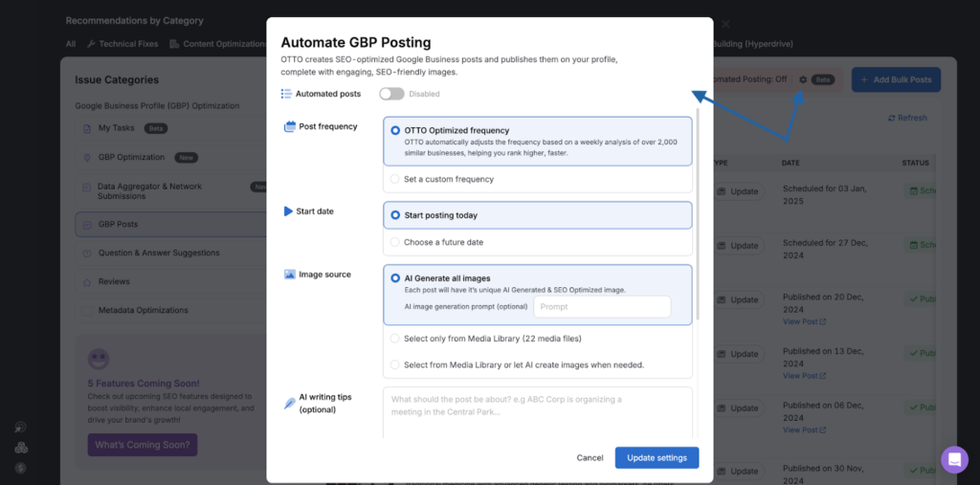Open View Post link for 06 Dec post
The height and width of the screenshot is (485, 980).
[804, 430]
